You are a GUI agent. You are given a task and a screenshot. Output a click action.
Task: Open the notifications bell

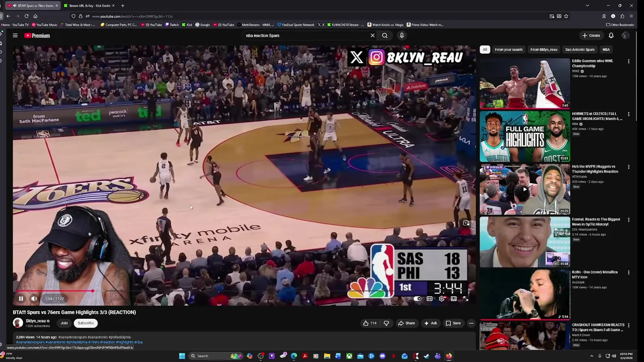coord(611,36)
